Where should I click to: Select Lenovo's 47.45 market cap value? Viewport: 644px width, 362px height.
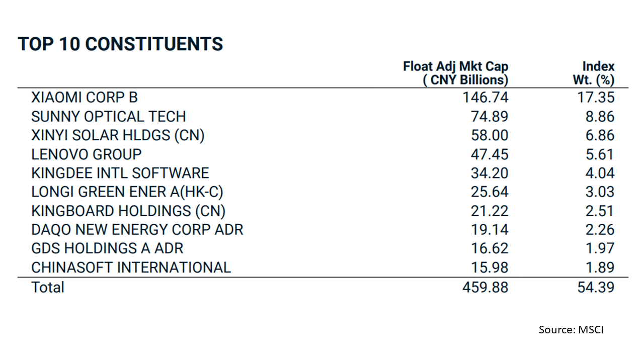pyautogui.click(x=490, y=154)
